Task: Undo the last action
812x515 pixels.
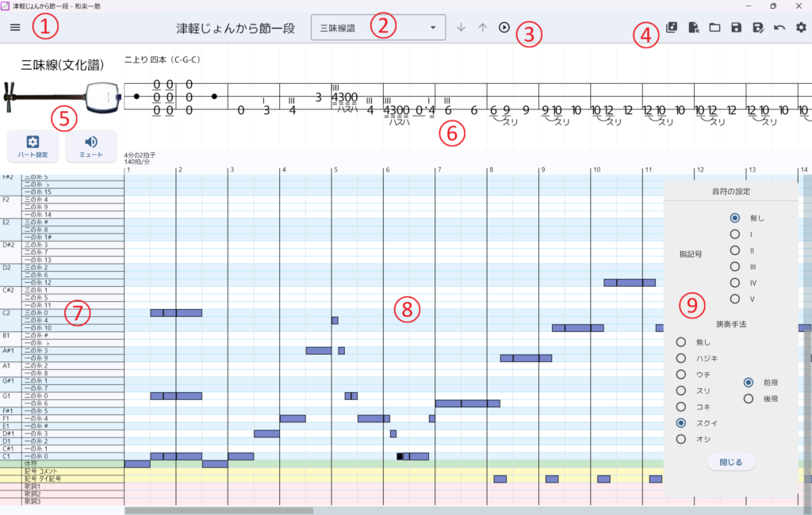Action: (x=779, y=28)
